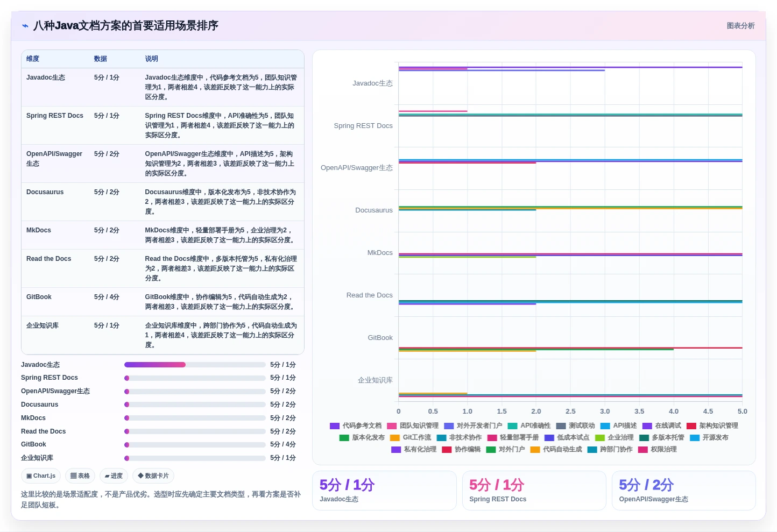Click the Docusaurus progress bar
Viewport: 777px width, 532px height.
pyautogui.click(x=195, y=405)
